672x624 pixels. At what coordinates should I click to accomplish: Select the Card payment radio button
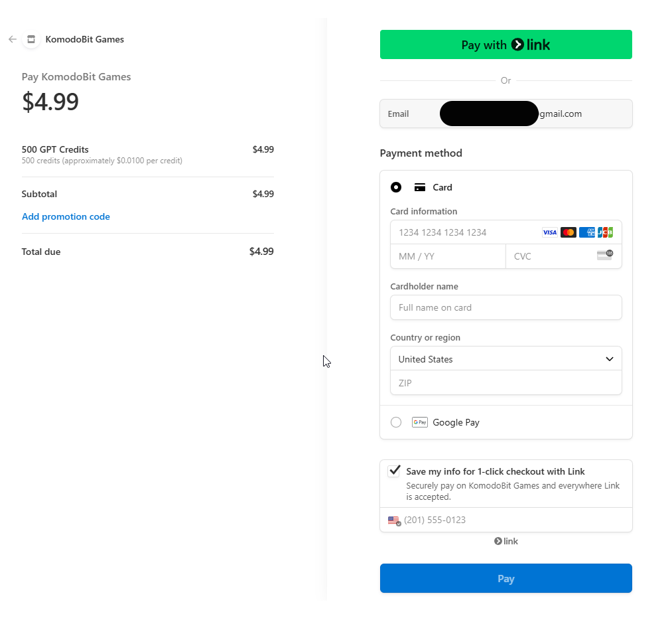(x=396, y=187)
